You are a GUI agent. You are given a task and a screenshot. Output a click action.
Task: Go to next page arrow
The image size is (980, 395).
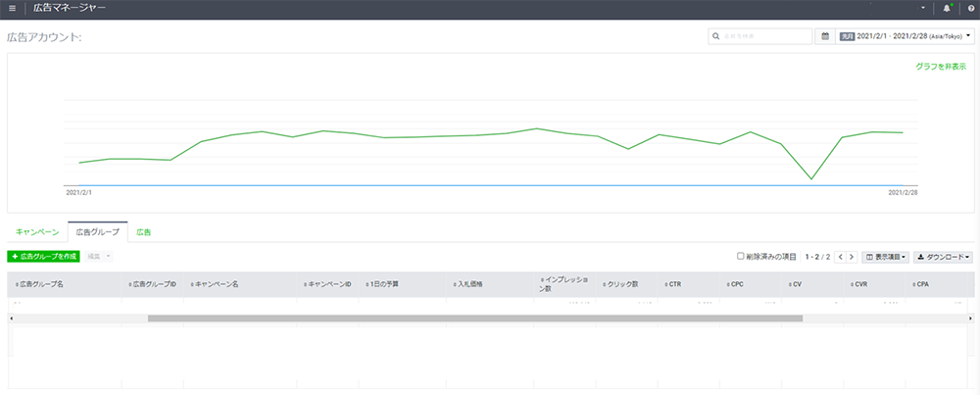tap(852, 257)
